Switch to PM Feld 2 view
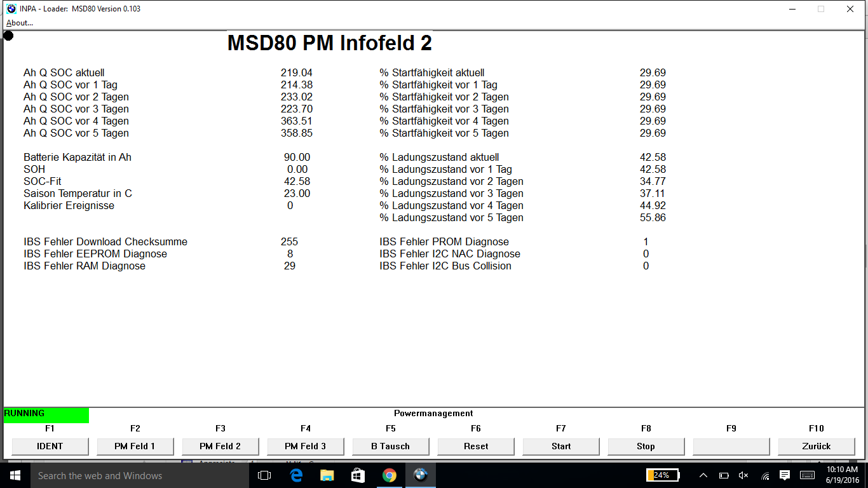 220,446
